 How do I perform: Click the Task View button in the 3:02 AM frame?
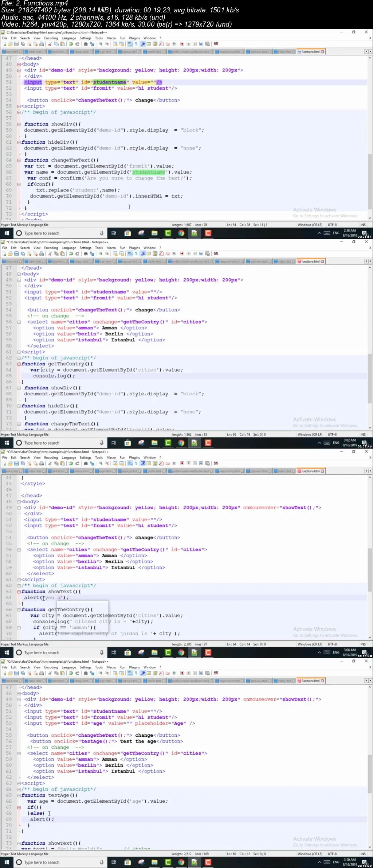114,443
